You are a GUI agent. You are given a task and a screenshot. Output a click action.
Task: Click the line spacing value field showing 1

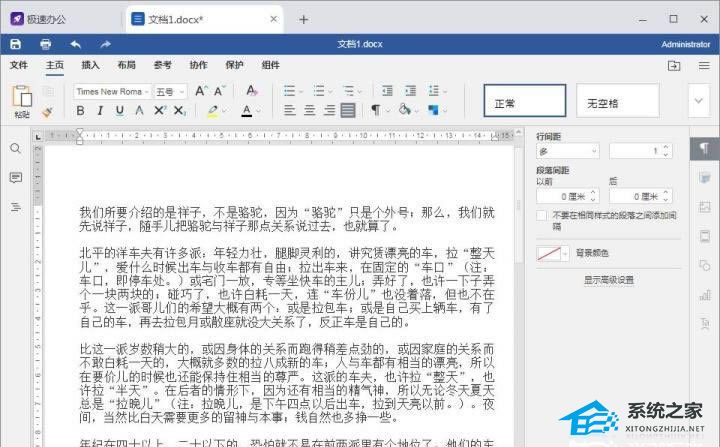pyautogui.click(x=641, y=151)
